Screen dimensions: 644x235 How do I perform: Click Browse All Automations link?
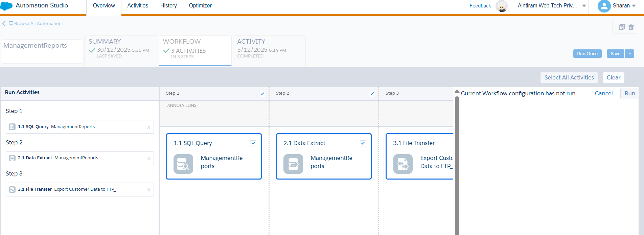[x=39, y=24]
